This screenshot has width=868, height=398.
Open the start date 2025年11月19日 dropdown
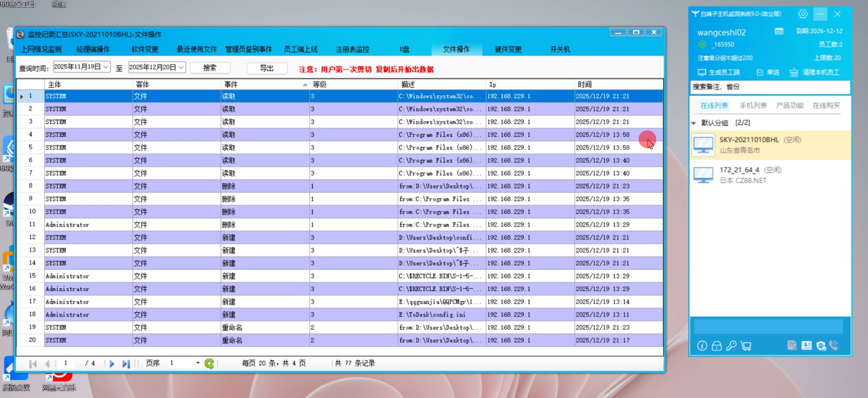pos(106,67)
